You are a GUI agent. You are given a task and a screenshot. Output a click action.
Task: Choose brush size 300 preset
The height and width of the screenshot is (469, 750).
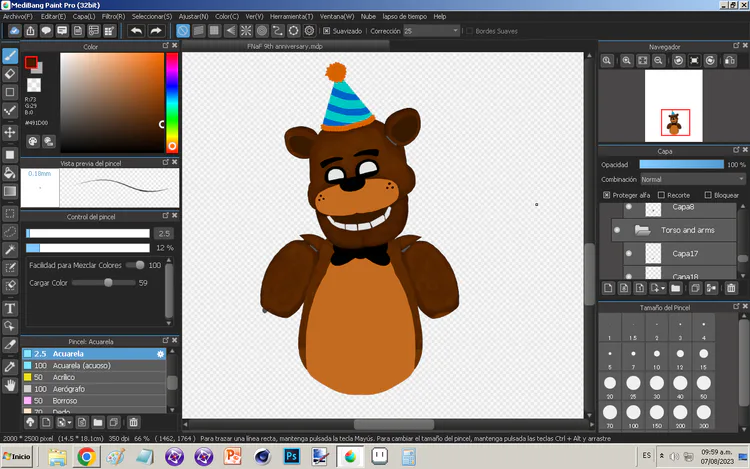click(704, 415)
